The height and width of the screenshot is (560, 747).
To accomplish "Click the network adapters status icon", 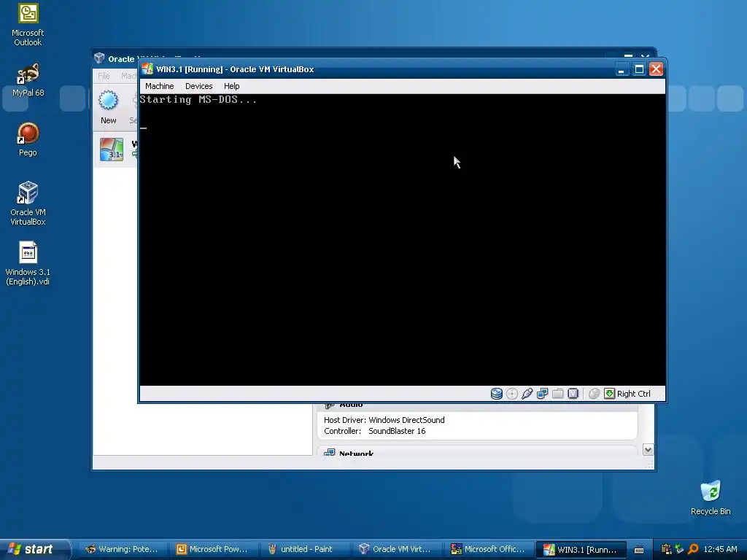I will [x=542, y=394].
